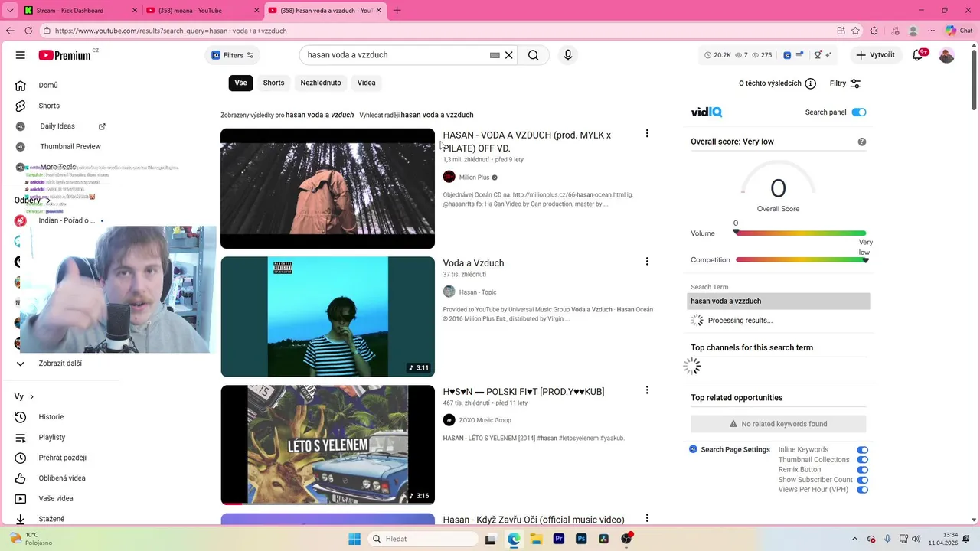
Task: Open Photoshop from the taskbar
Action: (581, 539)
